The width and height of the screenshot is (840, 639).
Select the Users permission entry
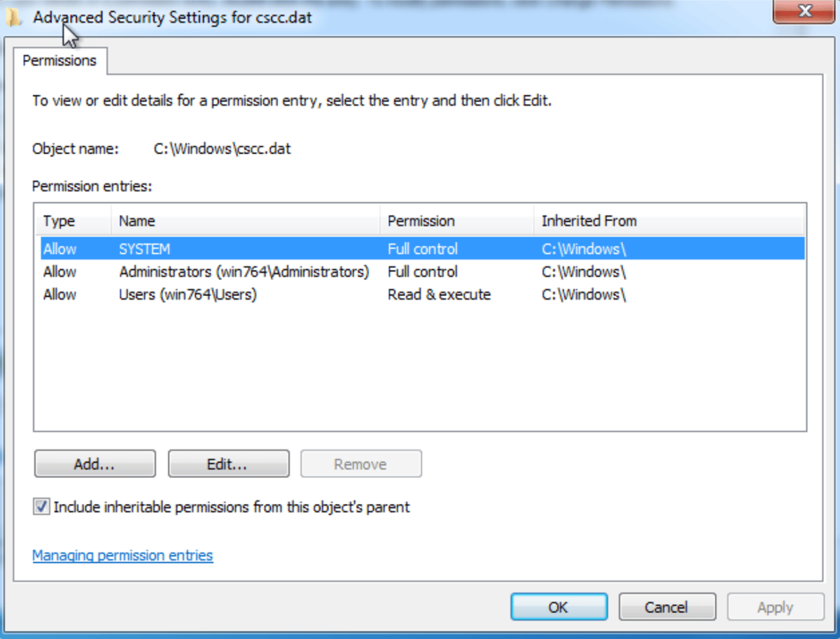pyautogui.click(x=210, y=294)
